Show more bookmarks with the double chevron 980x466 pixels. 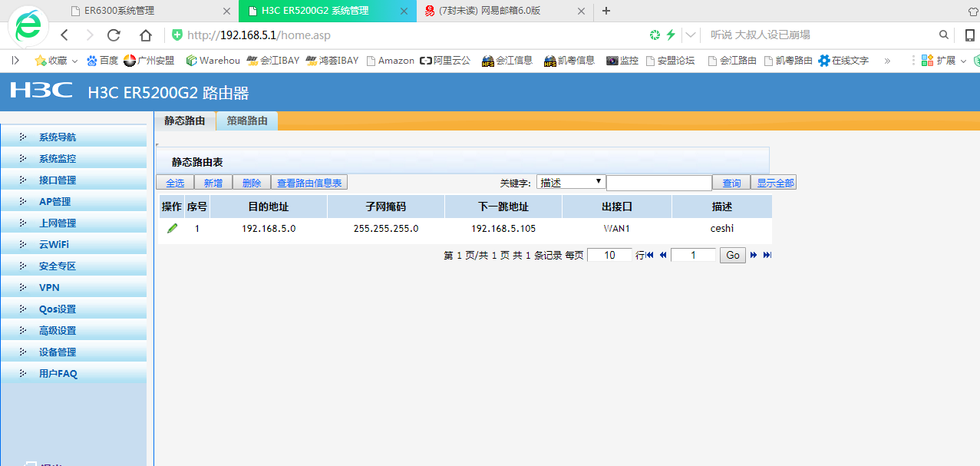tap(888, 60)
